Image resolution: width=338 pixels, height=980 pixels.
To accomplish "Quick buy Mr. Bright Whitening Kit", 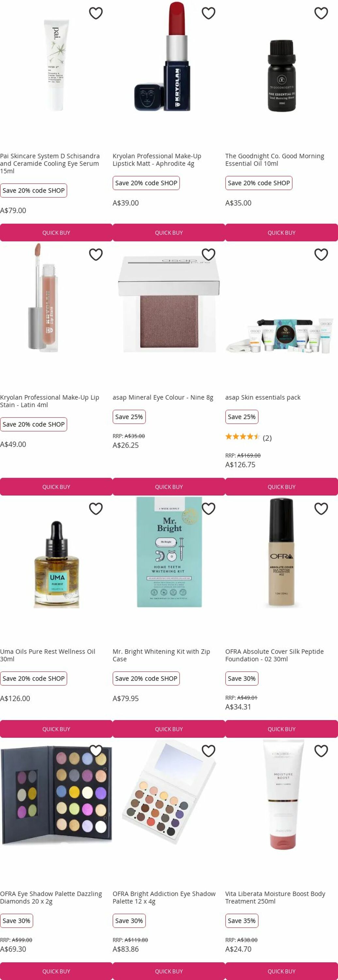I will point(169,729).
